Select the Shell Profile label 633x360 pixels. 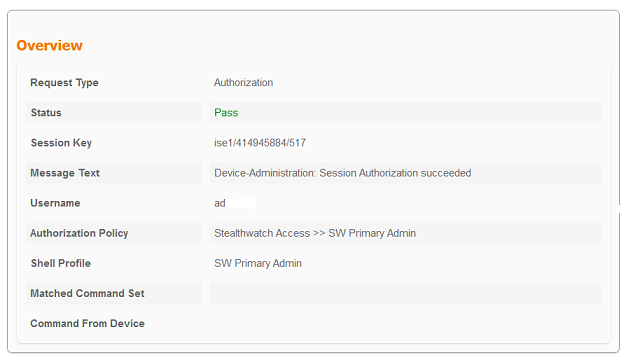tap(61, 264)
